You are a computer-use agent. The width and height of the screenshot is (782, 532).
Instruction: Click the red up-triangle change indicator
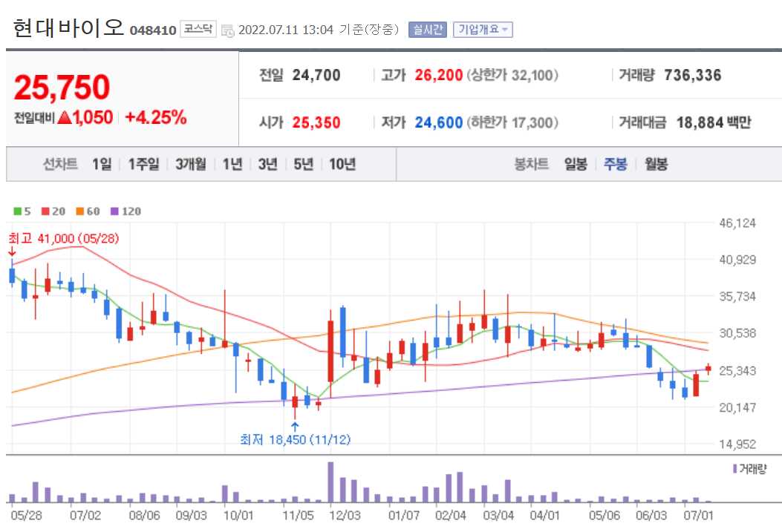click(65, 117)
